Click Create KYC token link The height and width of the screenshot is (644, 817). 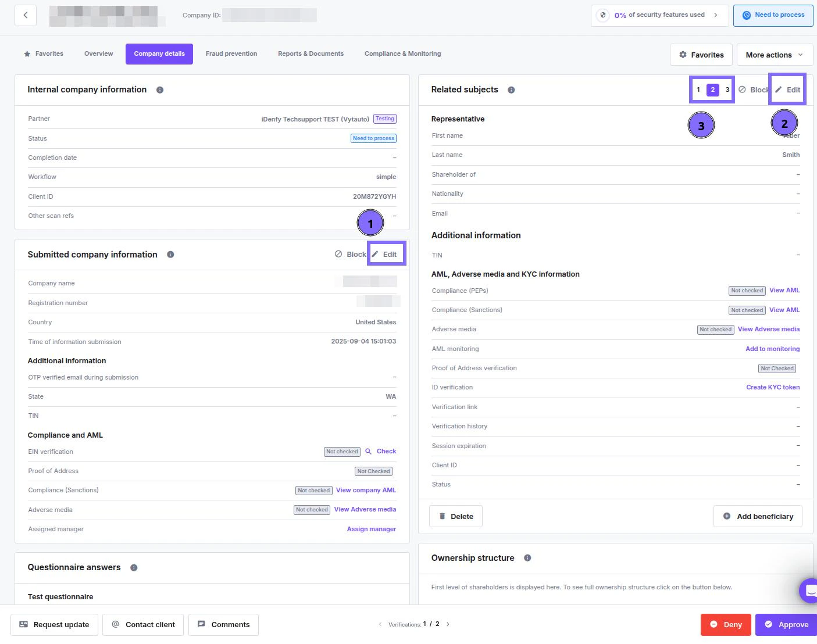point(773,388)
